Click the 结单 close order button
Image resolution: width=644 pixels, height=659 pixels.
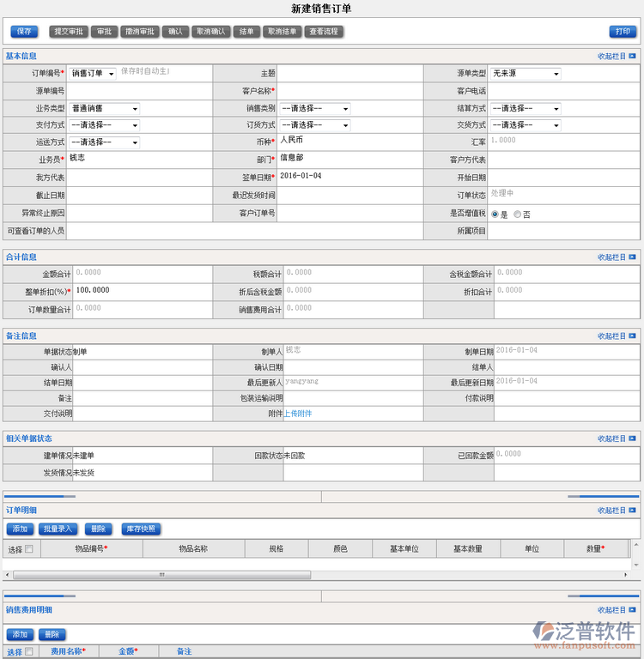[x=246, y=32]
